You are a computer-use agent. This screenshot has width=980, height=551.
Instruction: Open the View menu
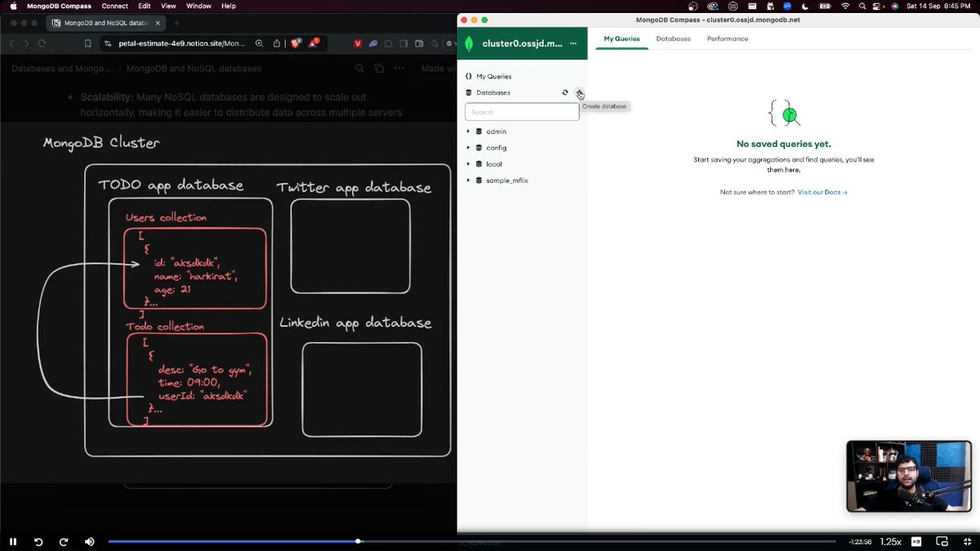tap(168, 6)
